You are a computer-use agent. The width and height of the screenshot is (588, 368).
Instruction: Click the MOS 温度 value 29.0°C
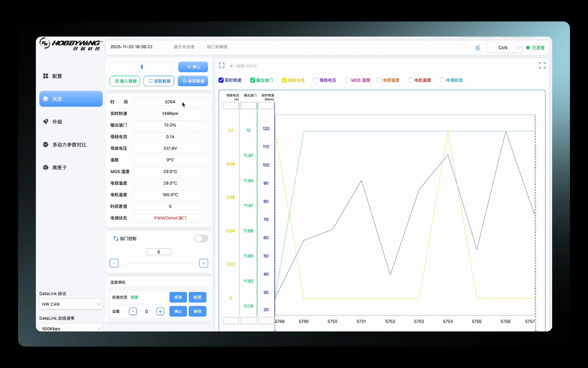[170, 171]
